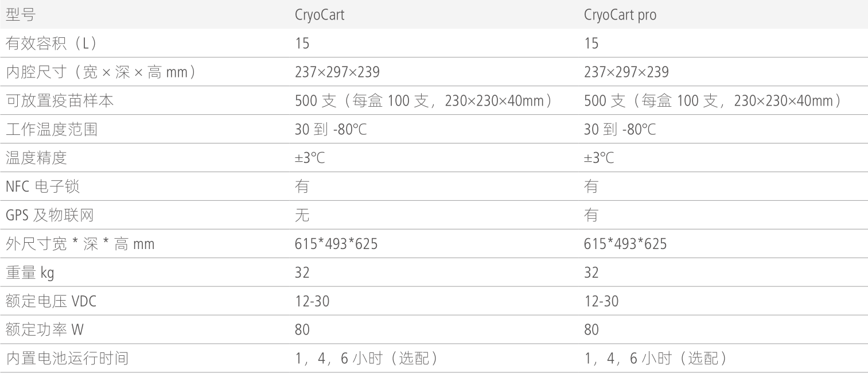Select the 型号 header cell

point(20,15)
